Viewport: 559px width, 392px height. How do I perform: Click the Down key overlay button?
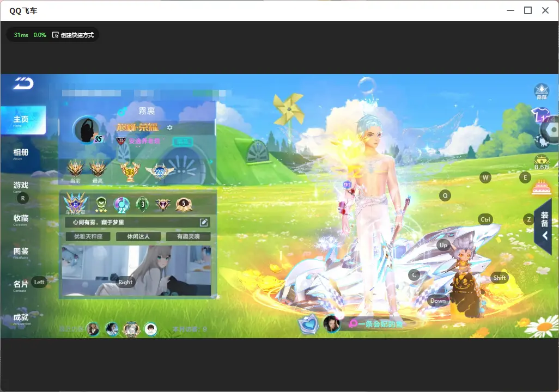click(x=438, y=301)
